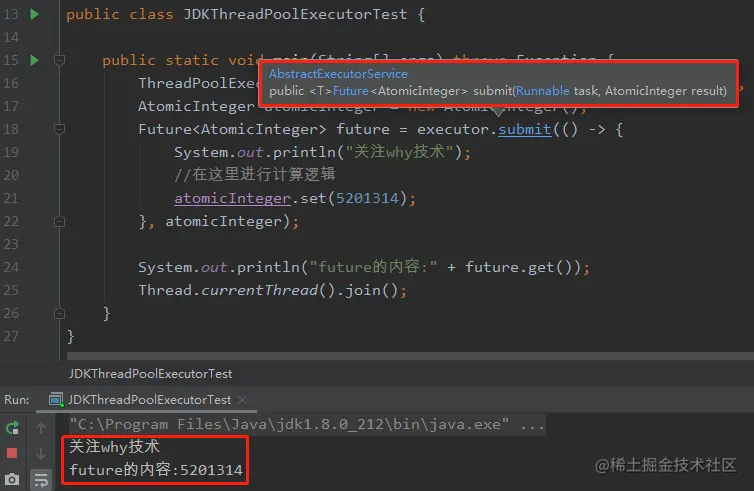Image resolution: width=754 pixels, height=491 pixels.
Task: Collapse main method fold marker at line 15
Action: pyautogui.click(x=60, y=60)
